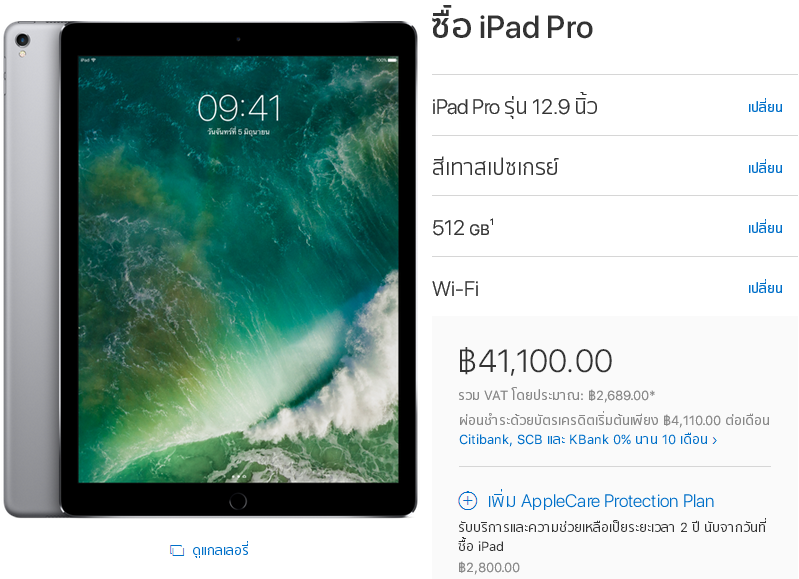Click the plus icon for AppleCare Protection Plan
This screenshot has width=799, height=579.
[468, 501]
